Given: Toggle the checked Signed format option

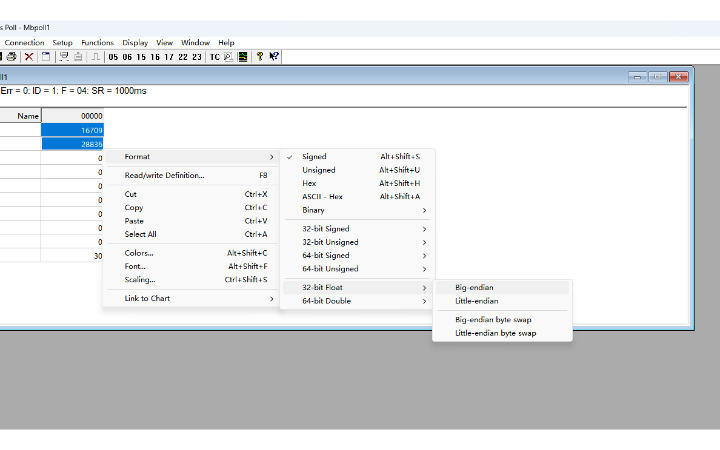Looking at the screenshot, I should 357,157.
